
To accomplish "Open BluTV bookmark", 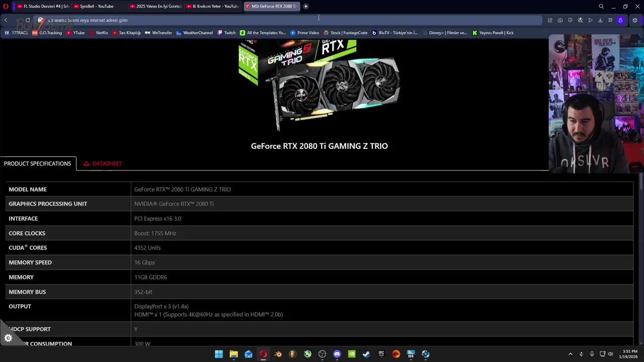I will [394, 33].
